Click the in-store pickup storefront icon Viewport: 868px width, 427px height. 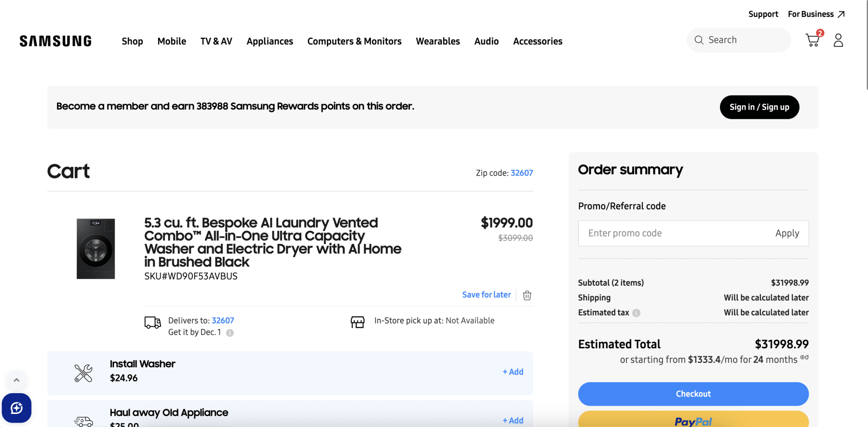357,321
